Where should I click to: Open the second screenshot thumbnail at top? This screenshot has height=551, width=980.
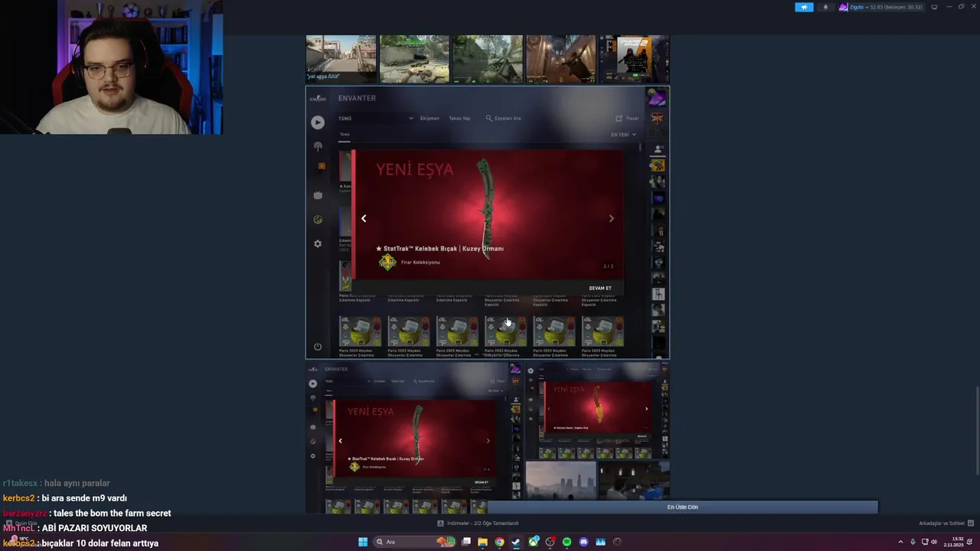tap(414, 59)
